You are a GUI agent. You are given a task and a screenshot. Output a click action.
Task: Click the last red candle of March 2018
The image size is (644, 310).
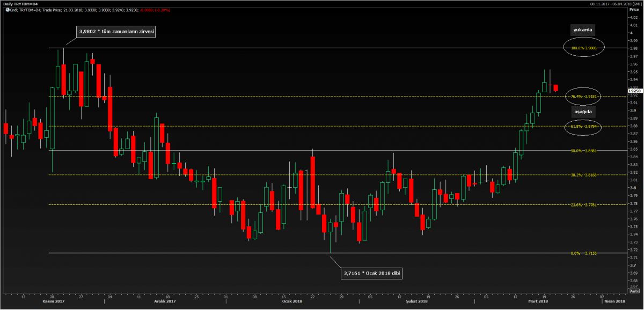[x=556, y=88]
